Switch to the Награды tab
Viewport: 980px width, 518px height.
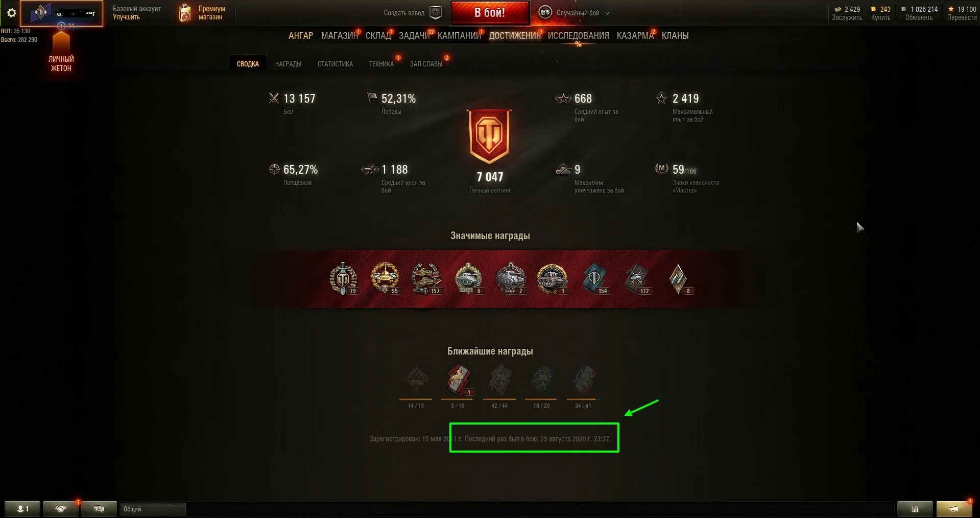[x=288, y=64]
